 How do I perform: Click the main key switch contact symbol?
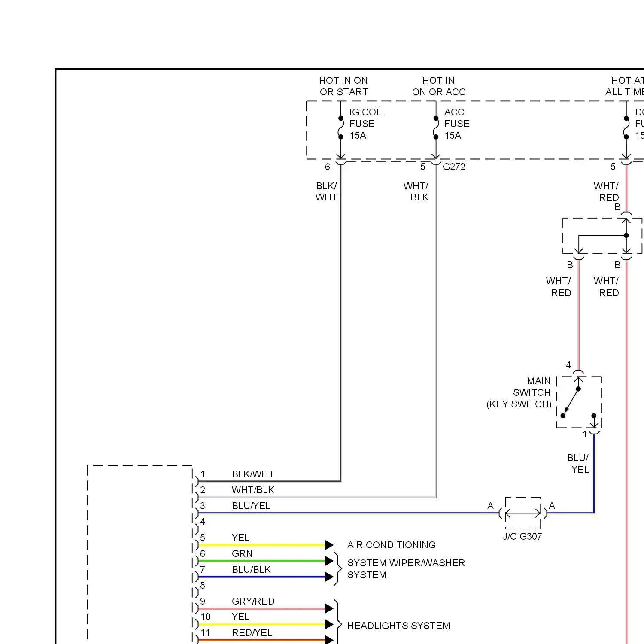pos(579,402)
